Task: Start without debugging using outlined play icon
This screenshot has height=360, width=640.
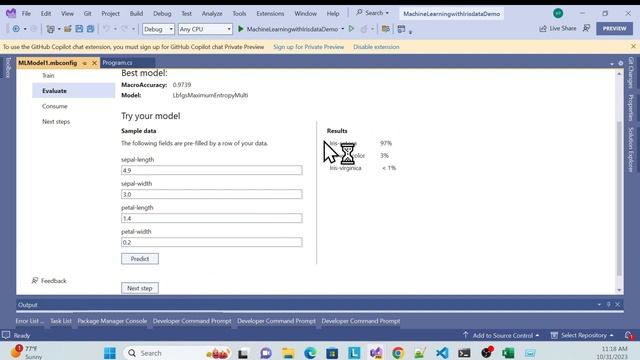Action: [351, 29]
